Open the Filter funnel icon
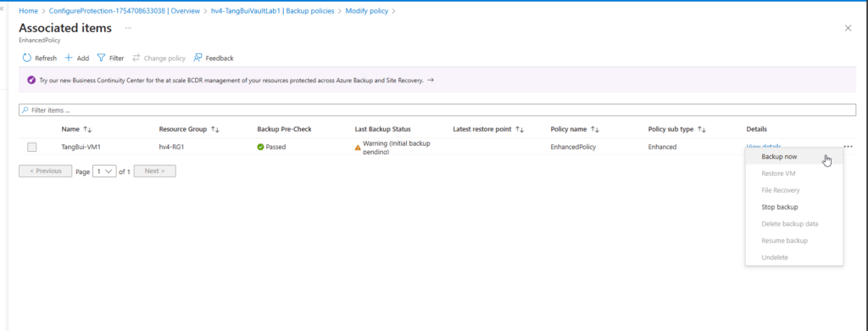This screenshot has height=331, width=868. point(101,58)
